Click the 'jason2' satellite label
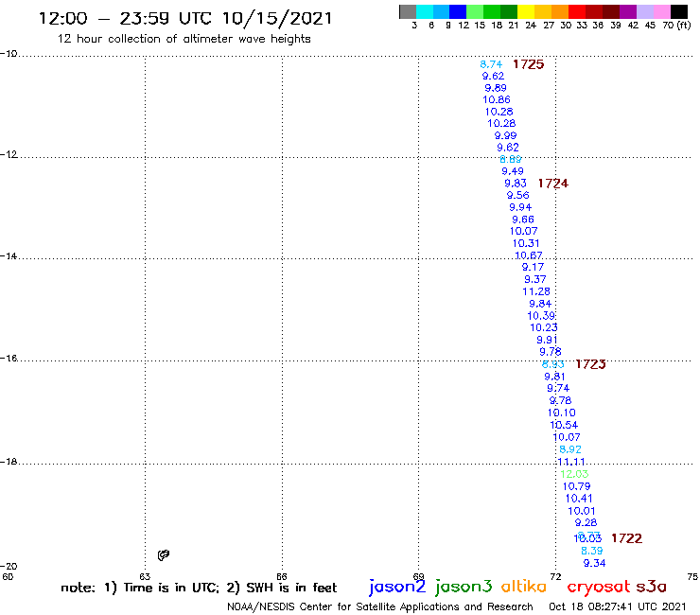Viewport: 700px width, 615px height. click(x=397, y=588)
